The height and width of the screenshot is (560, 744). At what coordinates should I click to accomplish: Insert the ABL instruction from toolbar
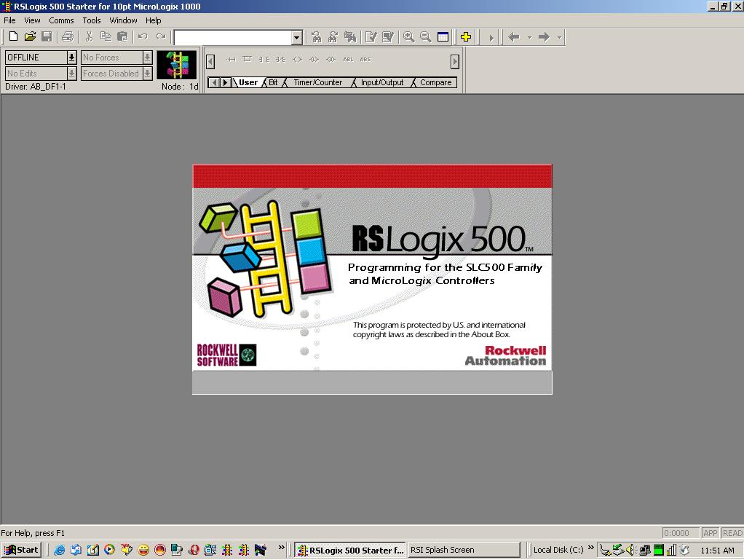348,59
